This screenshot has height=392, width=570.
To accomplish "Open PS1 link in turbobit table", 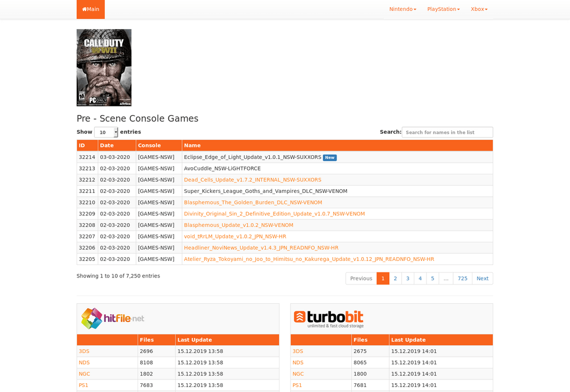I will (x=298, y=385).
